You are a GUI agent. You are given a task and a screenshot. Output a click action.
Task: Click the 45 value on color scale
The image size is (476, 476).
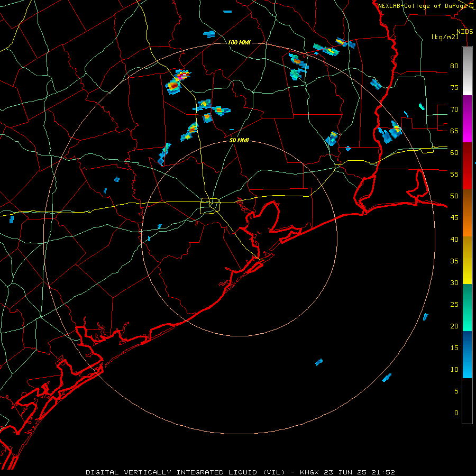(454, 218)
